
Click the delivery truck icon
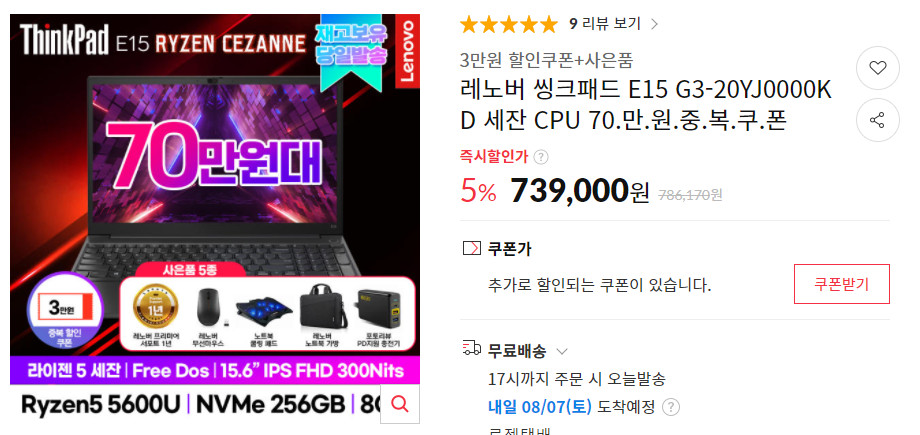pyautogui.click(x=472, y=349)
